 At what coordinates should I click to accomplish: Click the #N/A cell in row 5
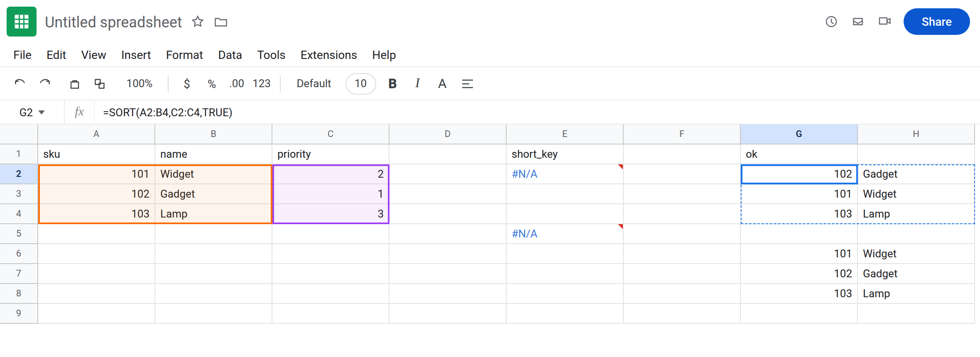click(565, 234)
